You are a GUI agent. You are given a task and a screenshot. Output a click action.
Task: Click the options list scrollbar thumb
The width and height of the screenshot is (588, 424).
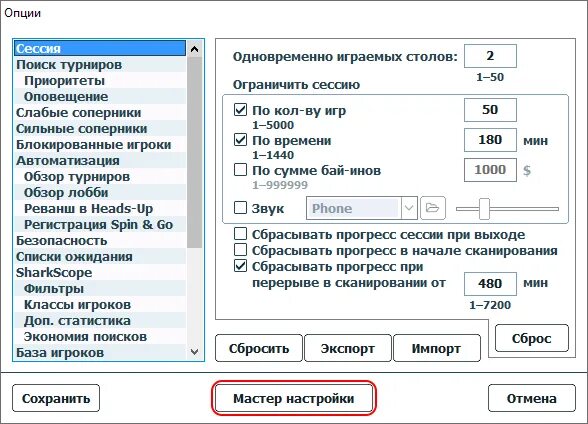194,152
